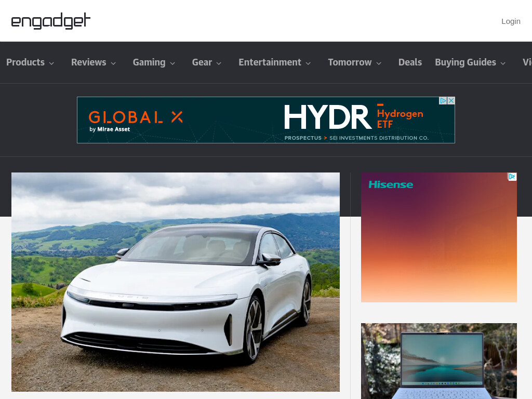
Task: Open the Gear menu
Action: [x=202, y=62]
